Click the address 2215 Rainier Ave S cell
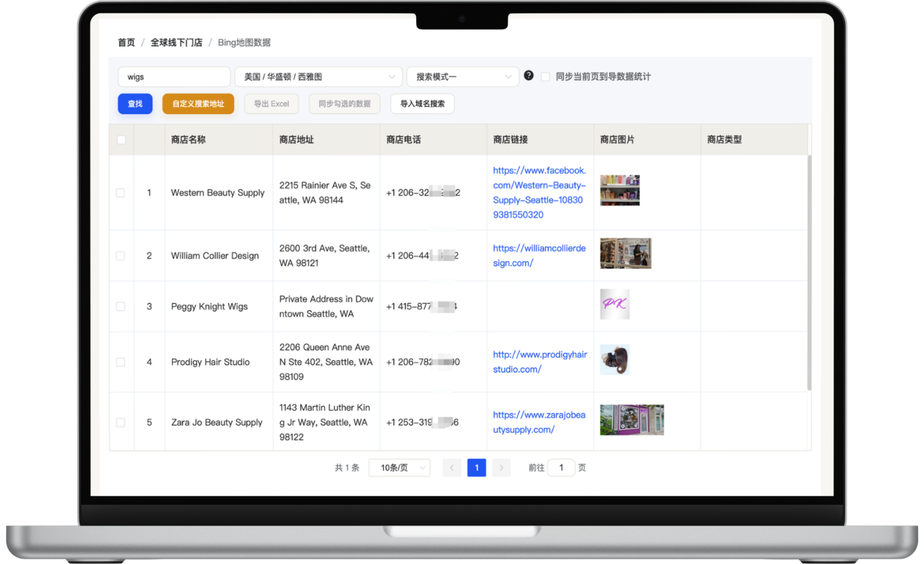This screenshot has width=924, height=564. tap(325, 192)
